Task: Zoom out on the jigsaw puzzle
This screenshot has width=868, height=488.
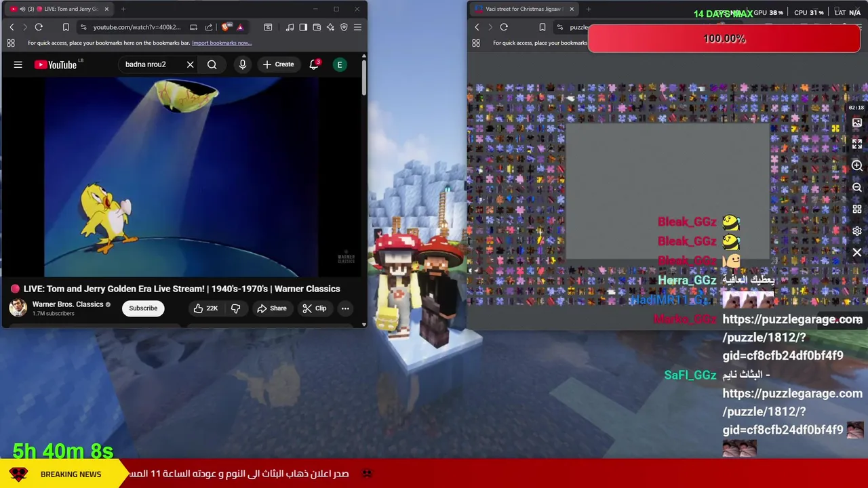Action: point(857,188)
